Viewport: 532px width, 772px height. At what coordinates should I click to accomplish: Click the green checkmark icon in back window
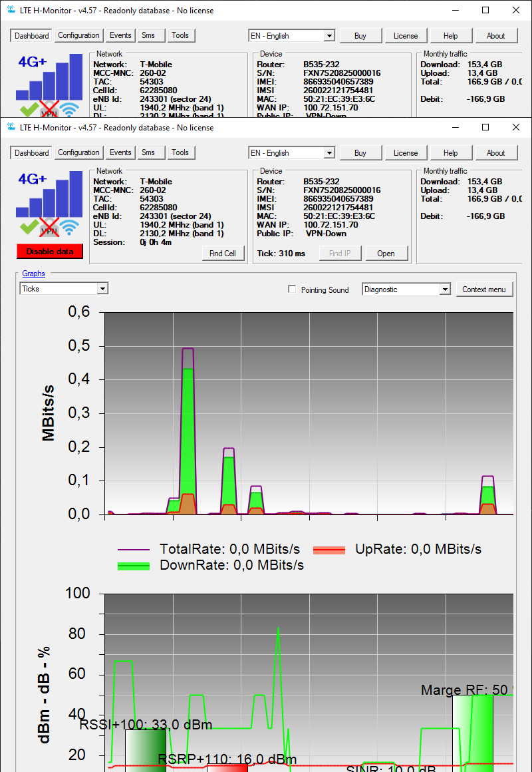tap(29, 109)
